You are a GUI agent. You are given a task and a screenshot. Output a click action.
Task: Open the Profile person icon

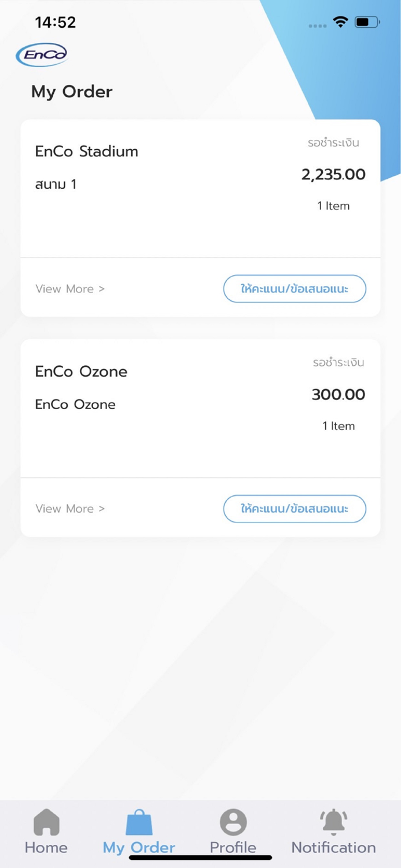233,821
